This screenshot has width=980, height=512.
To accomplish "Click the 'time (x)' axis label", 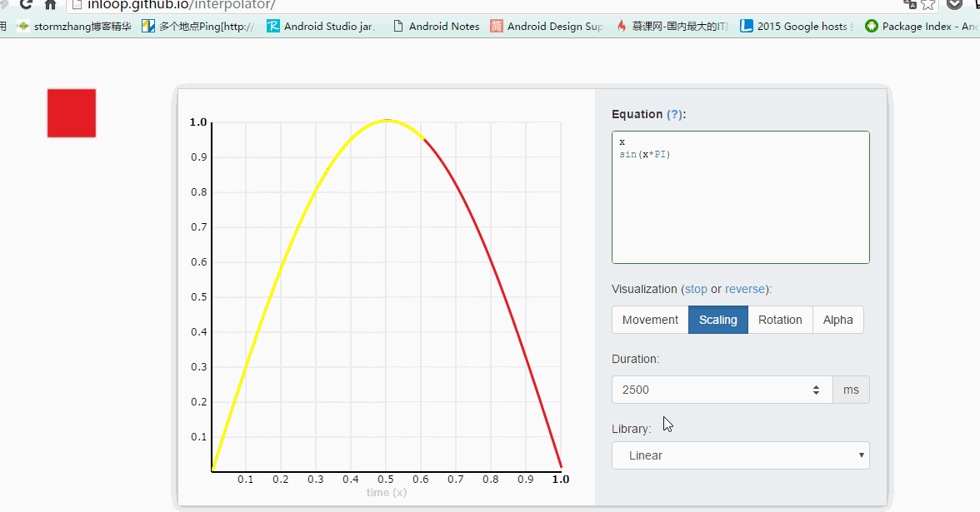I will [387, 493].
